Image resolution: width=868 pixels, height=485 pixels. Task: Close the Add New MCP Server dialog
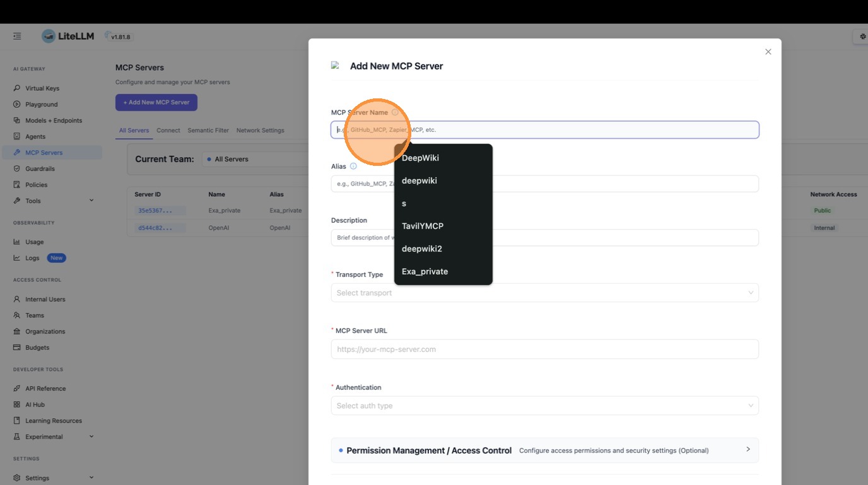coord(768,52)
